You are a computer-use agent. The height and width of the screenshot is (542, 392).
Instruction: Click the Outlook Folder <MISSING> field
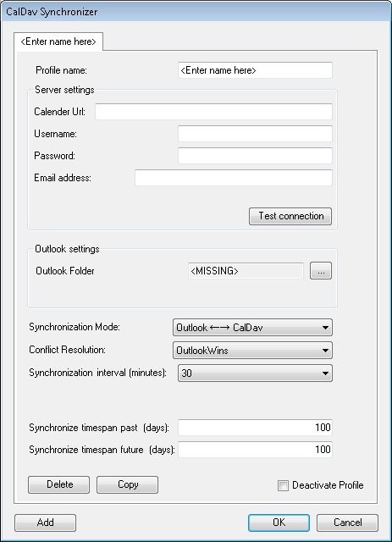246,271
